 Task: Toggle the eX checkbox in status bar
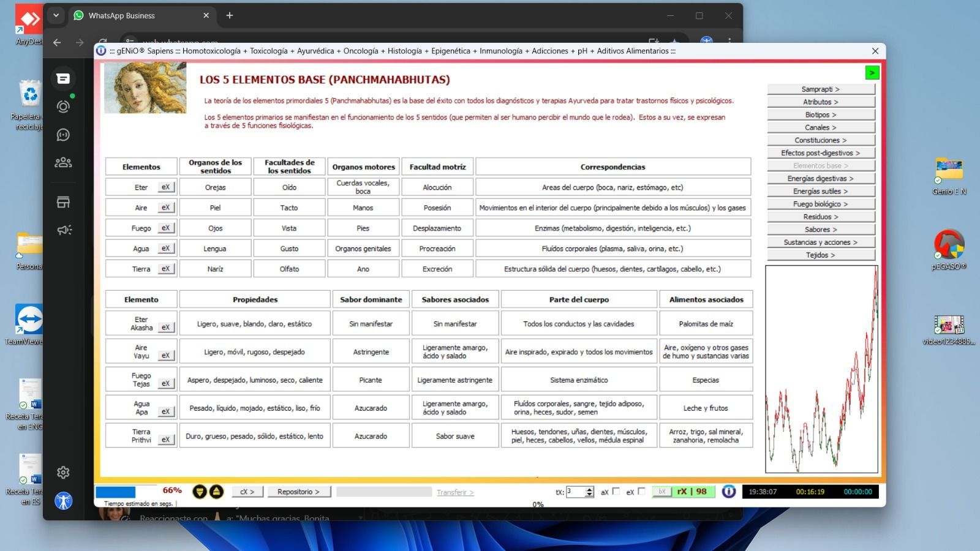641,491
